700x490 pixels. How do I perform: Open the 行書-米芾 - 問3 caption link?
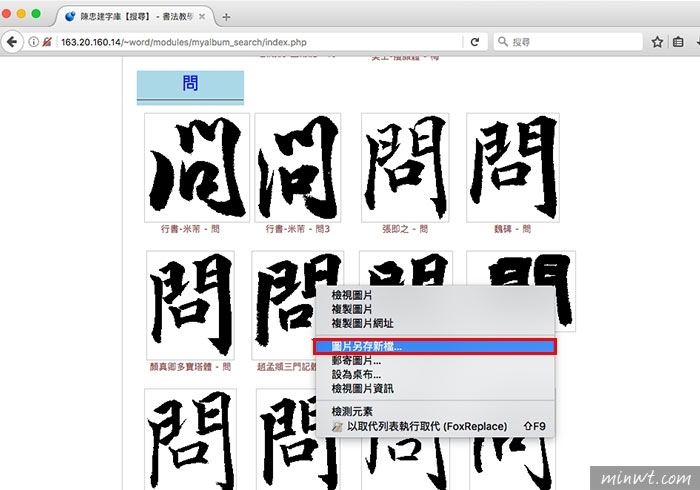pos(298,229)
